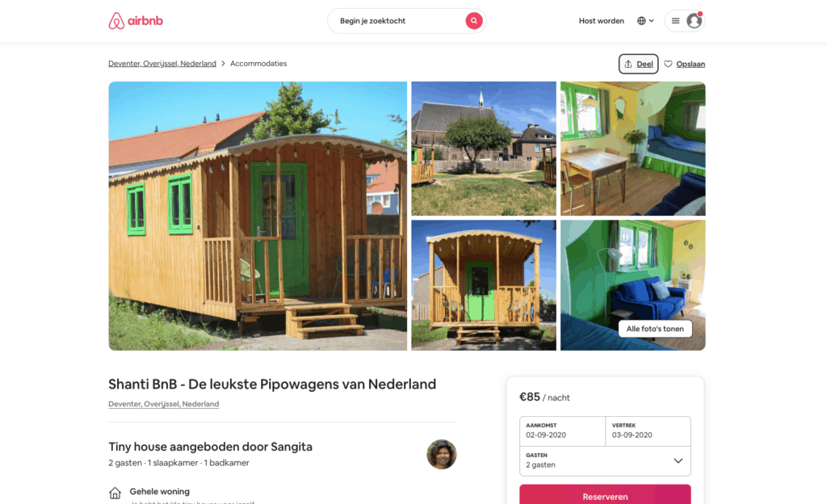
Task: Click the Reserveren button
Action: (x=605, y=496)
